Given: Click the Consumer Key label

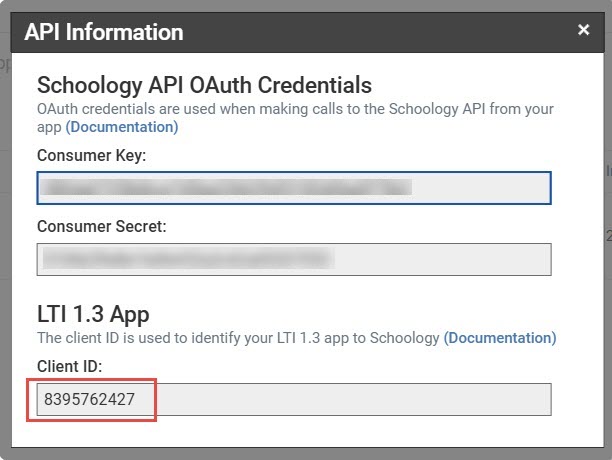Looking at the screenshot, I should 91,156.
